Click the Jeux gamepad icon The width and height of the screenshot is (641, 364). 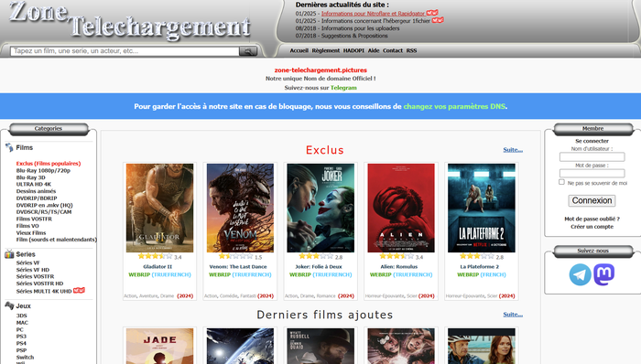(x=9, y=305)
